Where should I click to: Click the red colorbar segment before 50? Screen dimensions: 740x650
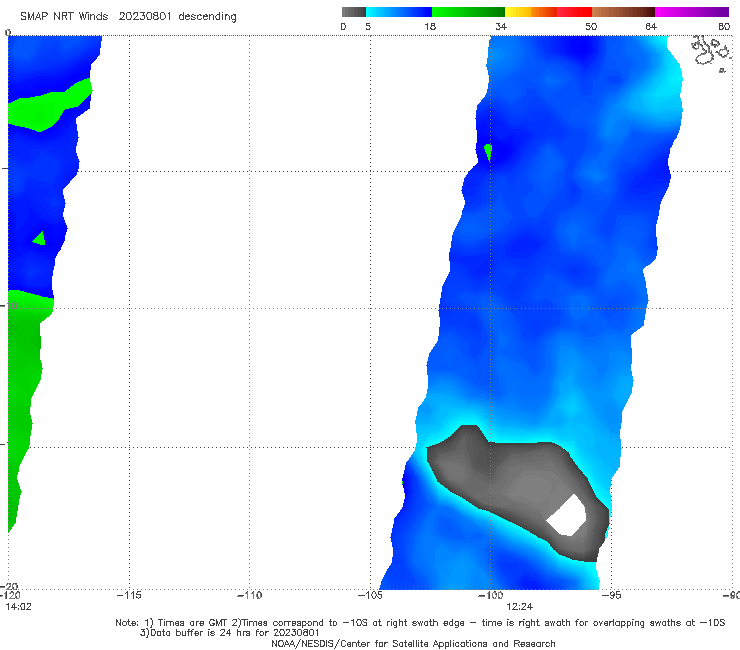coord(574,12)
